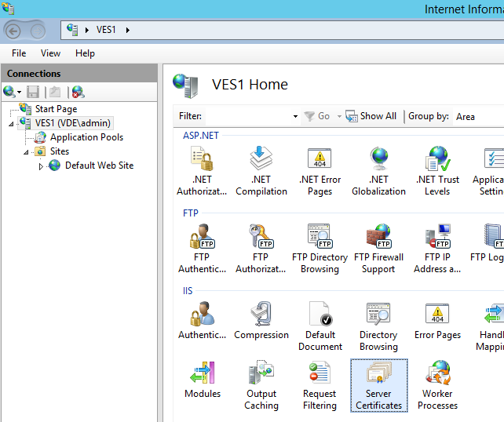Select Default Web Site node

click(100, 166)
